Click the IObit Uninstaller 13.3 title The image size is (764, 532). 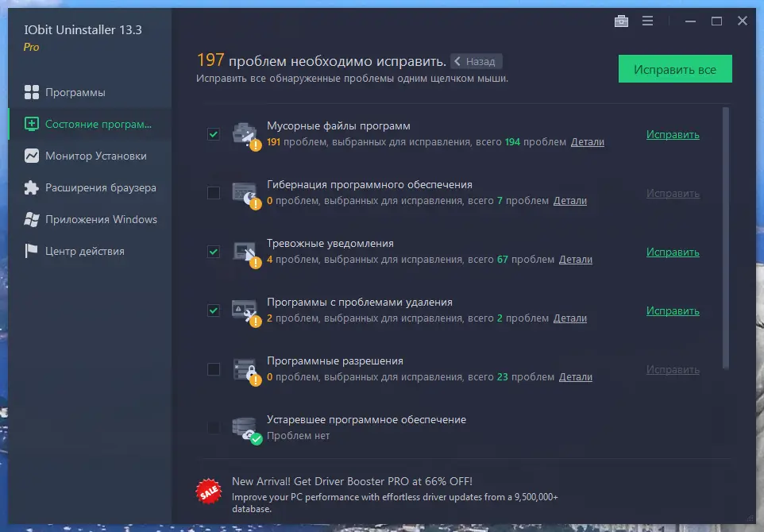coord(83,29)
